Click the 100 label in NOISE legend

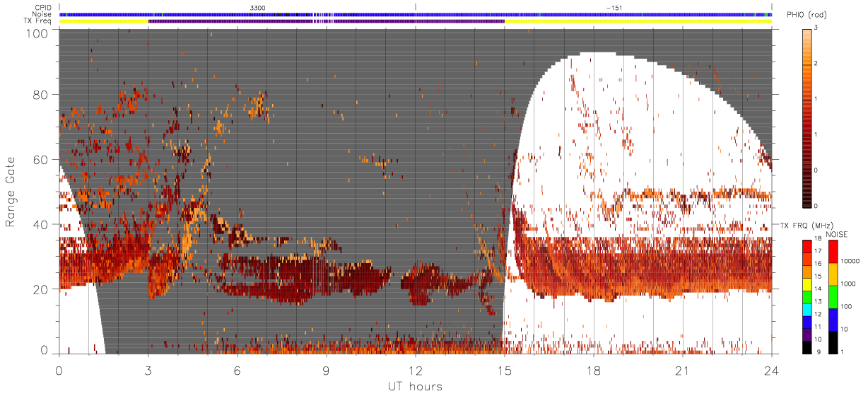(845, 307)
